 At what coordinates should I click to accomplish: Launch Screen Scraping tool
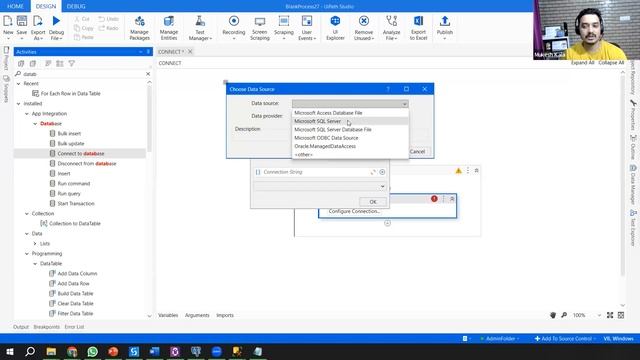[x=260, y=27]
